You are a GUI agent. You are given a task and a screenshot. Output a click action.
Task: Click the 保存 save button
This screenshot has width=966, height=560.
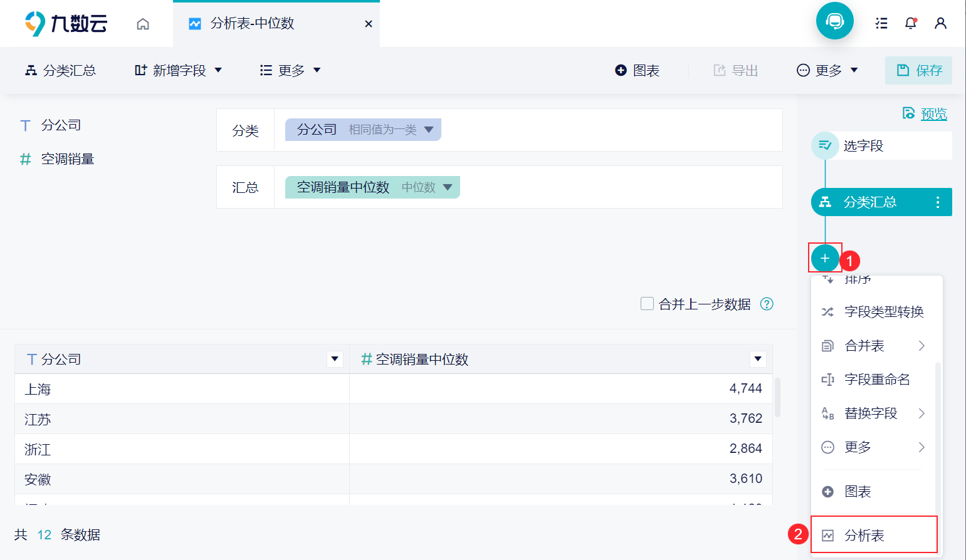click(x=918, y=70)
